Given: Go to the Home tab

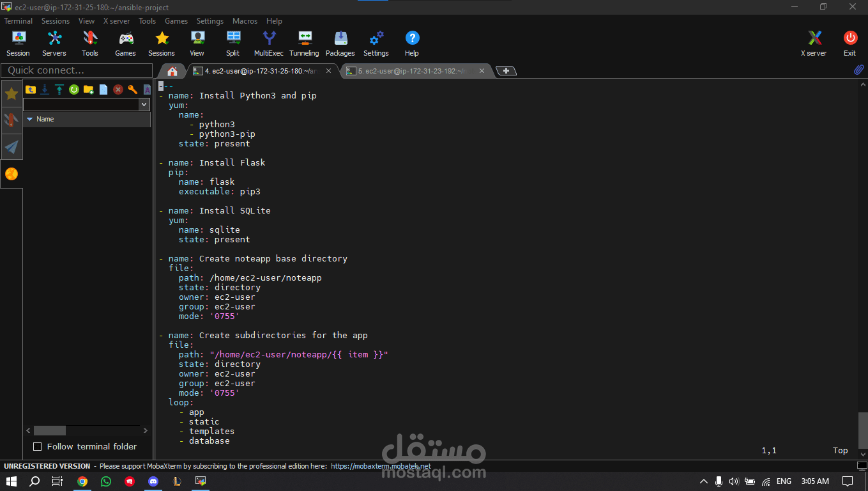Looking at the screenshot, I should 172,71.
